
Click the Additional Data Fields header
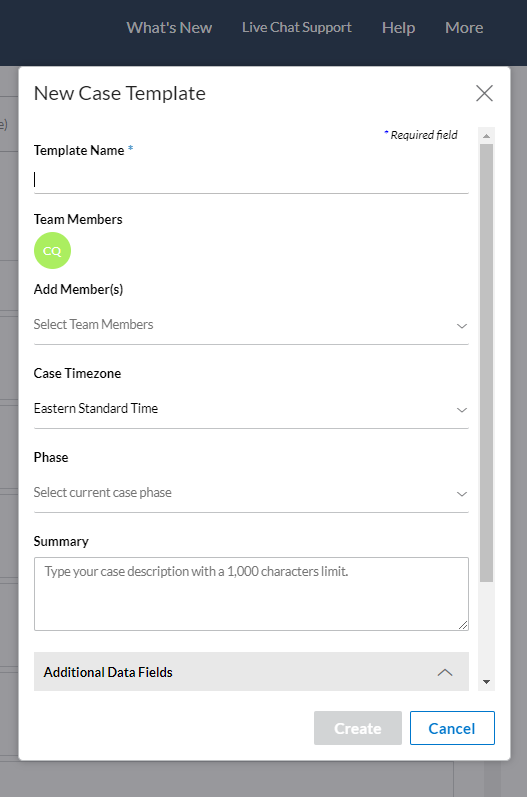(251, 671)
